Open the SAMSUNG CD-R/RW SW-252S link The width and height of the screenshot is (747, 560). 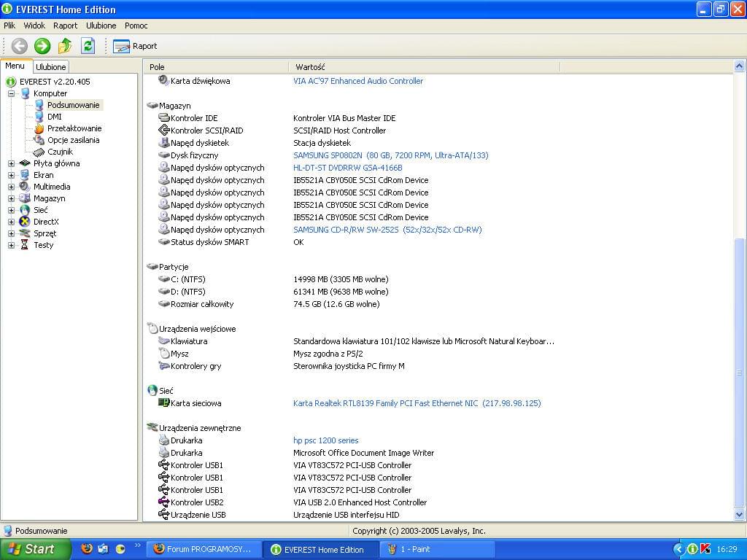(x=387, y=230)
